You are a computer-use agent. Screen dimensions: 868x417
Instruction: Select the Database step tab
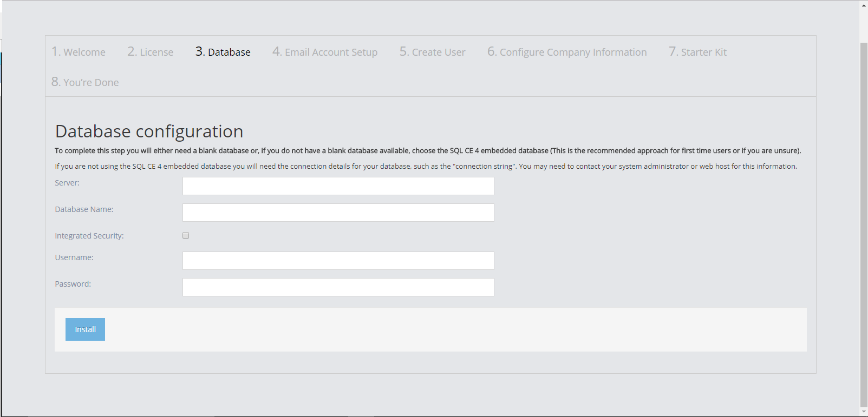tap(223, 52)
